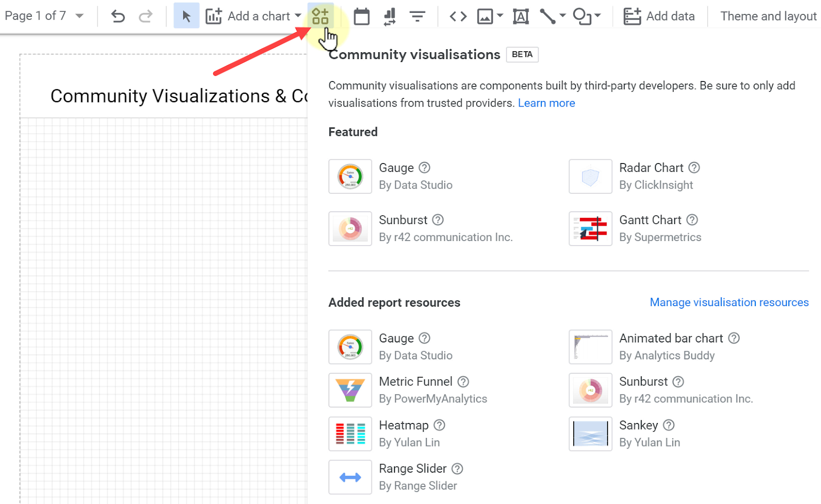Viewport: 821px width, 504px height.
Task: Expand the line type dropdown arrow
Action: coord(563,16)
